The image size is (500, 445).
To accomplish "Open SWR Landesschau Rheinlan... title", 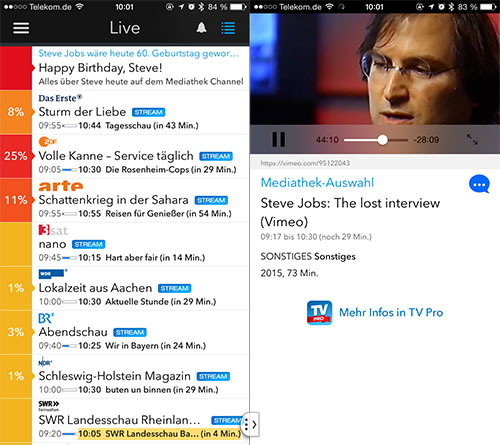I will tap(119, 420).
